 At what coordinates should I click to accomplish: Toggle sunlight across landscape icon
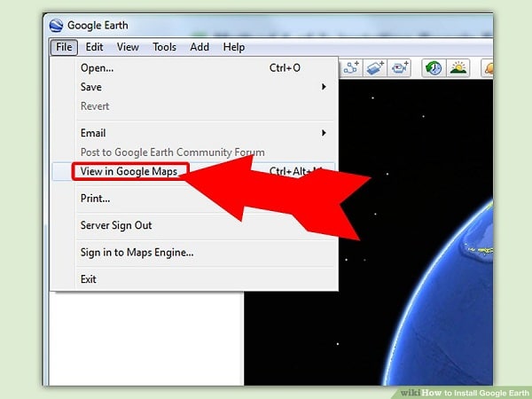point(458,68)
